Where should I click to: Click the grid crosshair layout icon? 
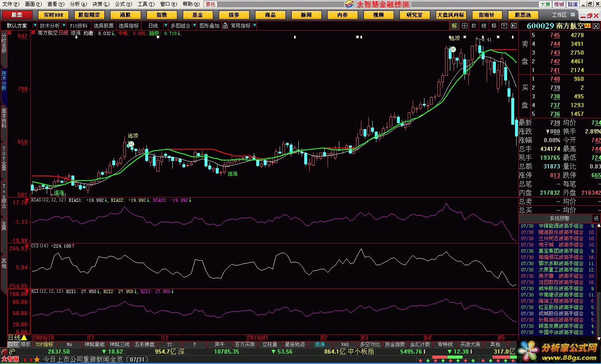tap(464, 25)
